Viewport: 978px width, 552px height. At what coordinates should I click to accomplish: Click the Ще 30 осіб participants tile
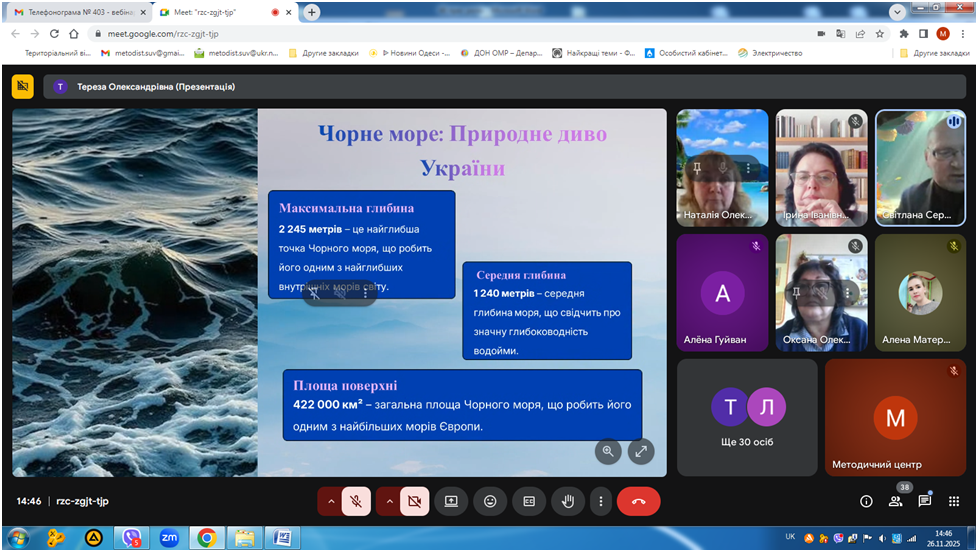(x=747, y=417)
